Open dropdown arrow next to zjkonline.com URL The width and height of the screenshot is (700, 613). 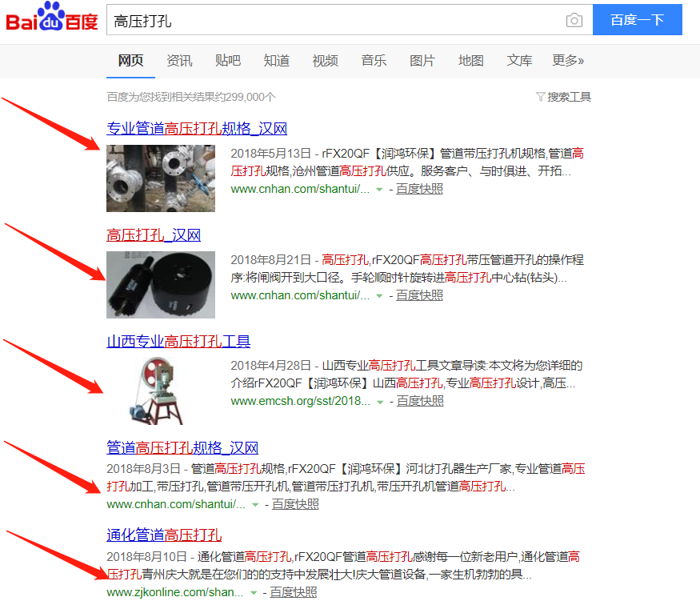[x=253, y=592]
